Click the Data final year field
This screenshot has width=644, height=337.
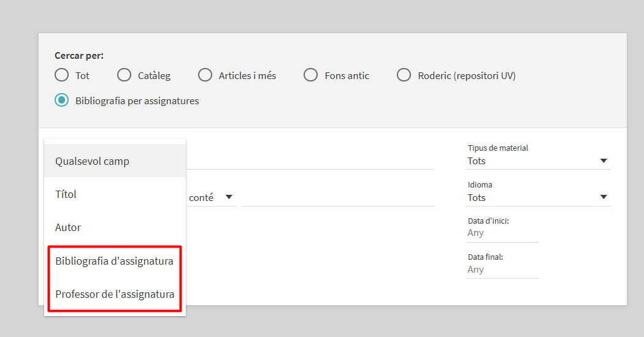point(502,270)
